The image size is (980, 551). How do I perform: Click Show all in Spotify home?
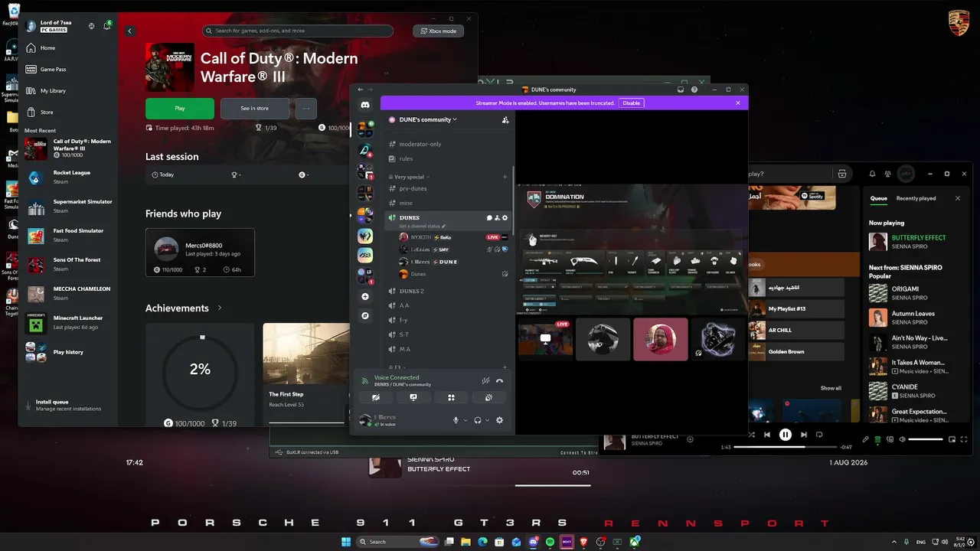[x=831, y=388]
